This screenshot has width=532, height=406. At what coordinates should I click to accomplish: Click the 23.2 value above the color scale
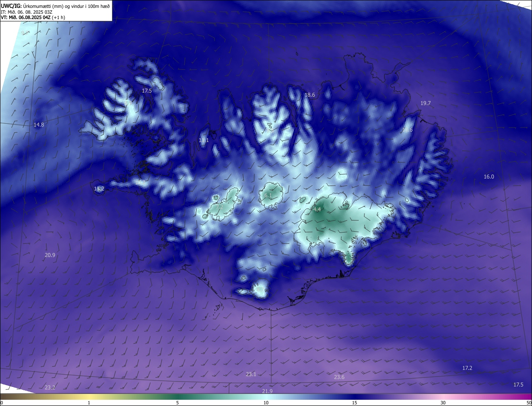(x=50, y=388)
